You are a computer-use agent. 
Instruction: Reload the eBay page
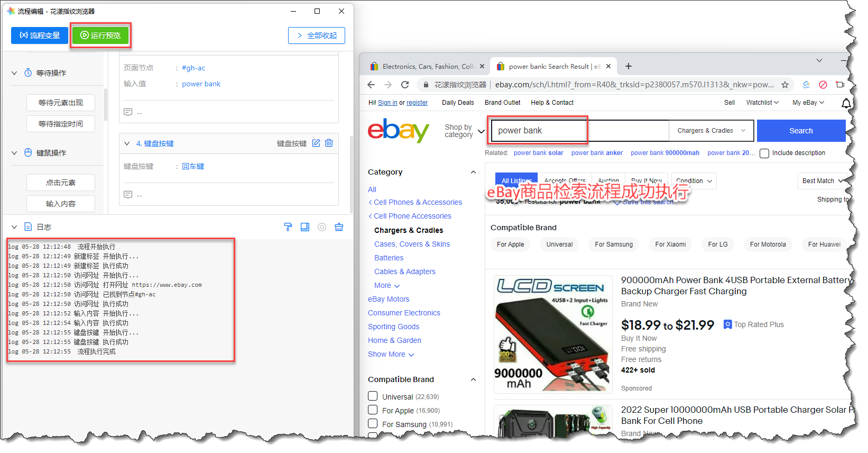405,85
